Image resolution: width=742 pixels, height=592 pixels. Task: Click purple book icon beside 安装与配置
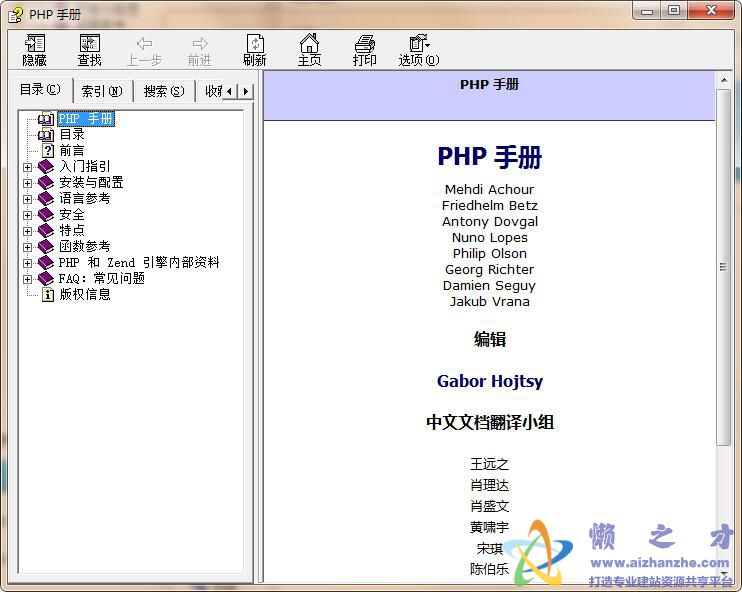point(46,183)
